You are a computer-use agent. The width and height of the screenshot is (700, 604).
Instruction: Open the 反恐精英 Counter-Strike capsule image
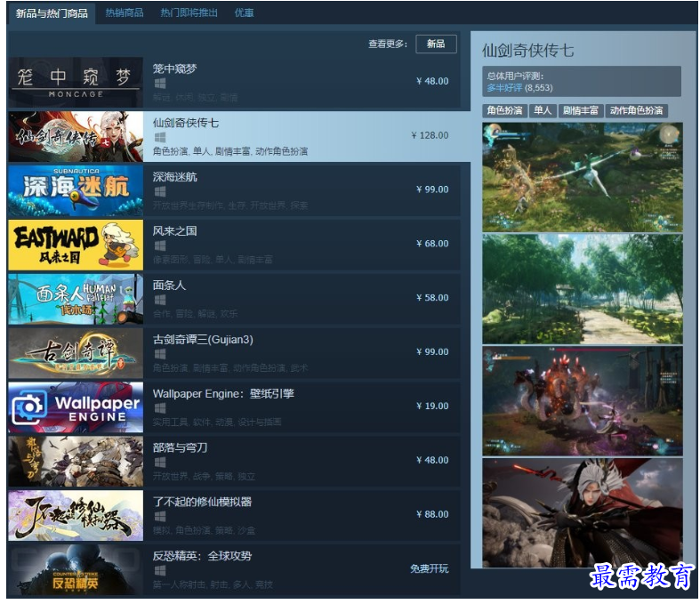coord(76,569)
